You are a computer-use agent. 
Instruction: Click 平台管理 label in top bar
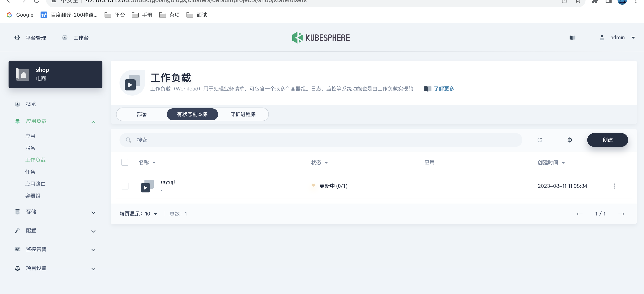(36, 38)
